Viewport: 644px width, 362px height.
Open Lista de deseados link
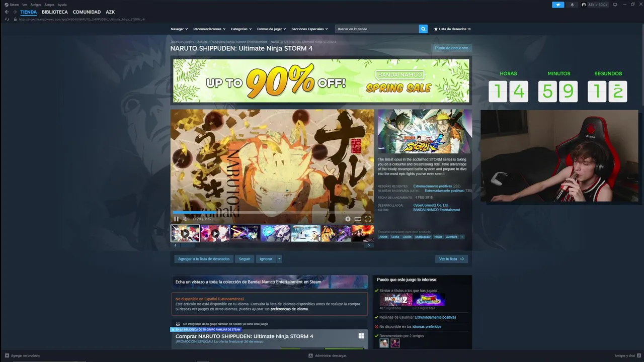(452, 29)
